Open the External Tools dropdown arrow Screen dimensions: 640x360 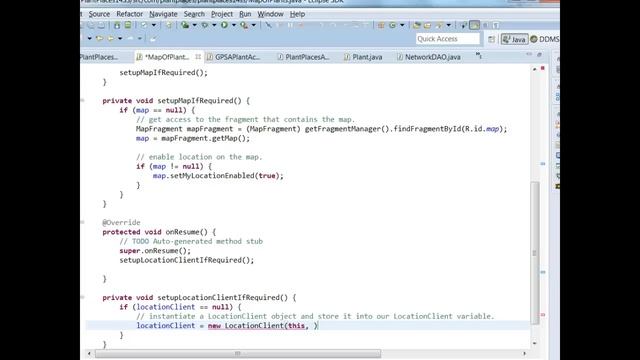(x=253, y=25)
